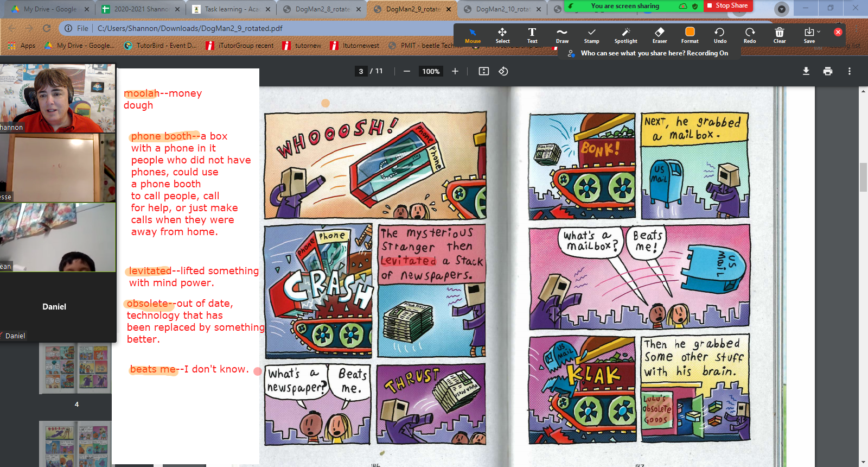Open TutorBird - Event D bookmark
868x467 pixels.
[161, 46]
